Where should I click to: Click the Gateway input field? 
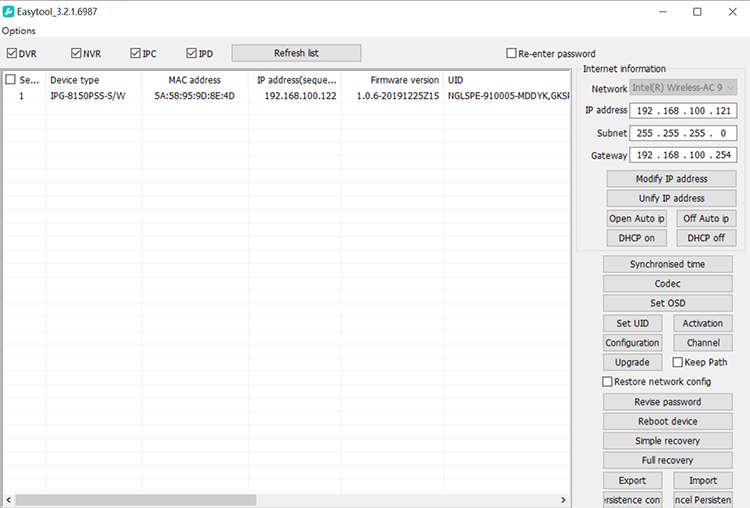coord(684,155)
